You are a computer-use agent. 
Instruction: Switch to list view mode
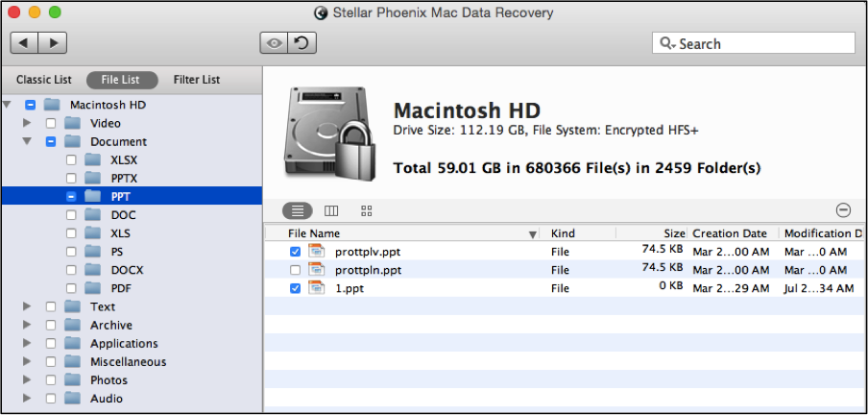click(298, 210)
